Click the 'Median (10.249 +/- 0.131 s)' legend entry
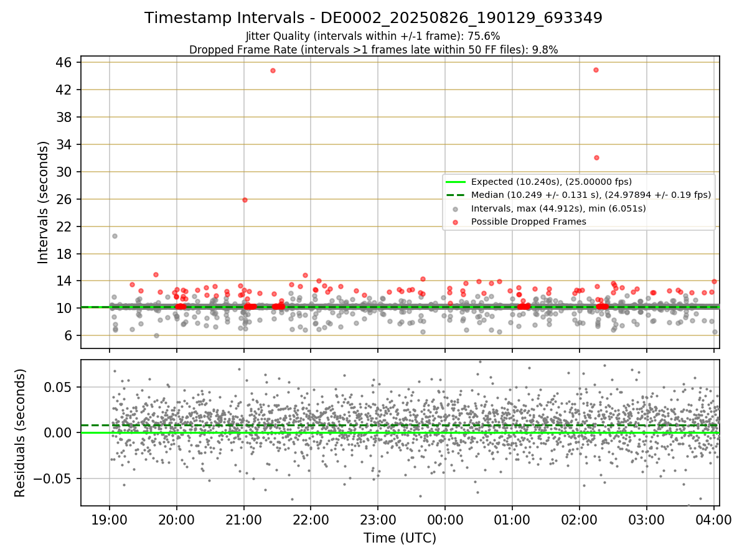This screenshot has height=560, width=747. pos(591,195)
